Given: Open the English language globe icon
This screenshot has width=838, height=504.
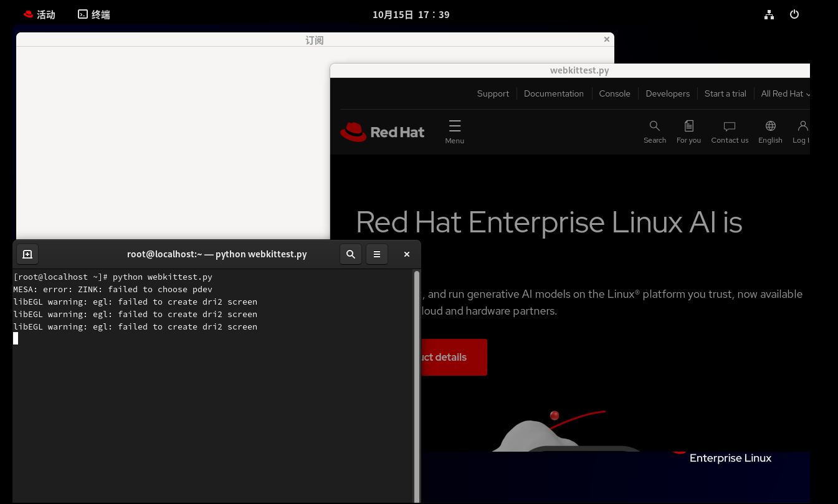Looking at the screenshot, I should pos(770,131).
